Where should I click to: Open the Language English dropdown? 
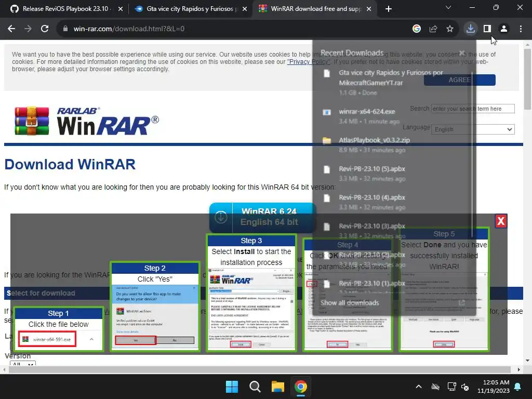tap(473, 129)
